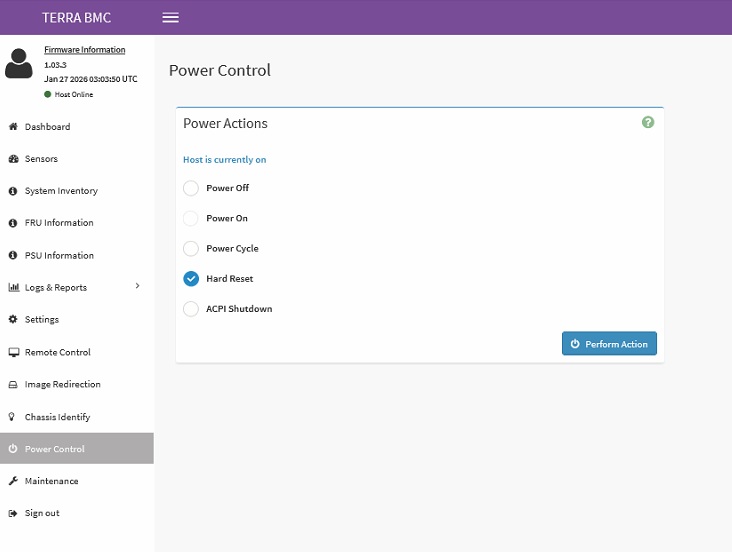Screen dimensions: 732x552
Task: Select the ACPI Shutdown radio option
Action: coord(191,309)
